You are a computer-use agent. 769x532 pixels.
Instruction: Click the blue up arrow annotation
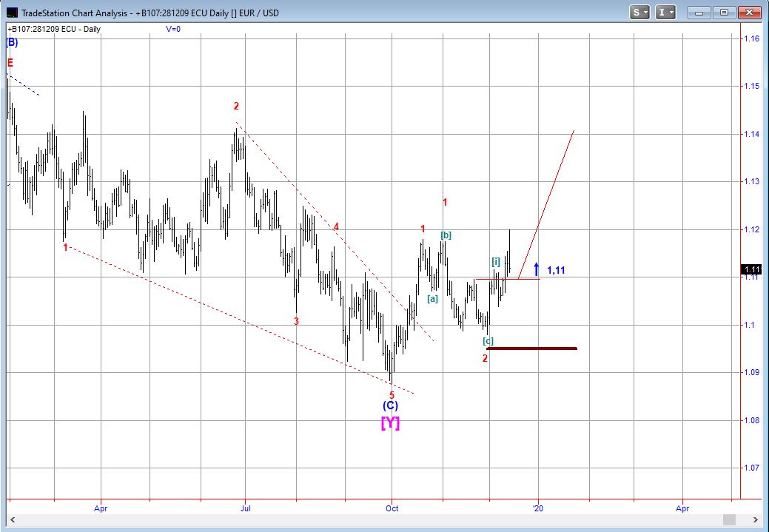(x=537, y=269)
